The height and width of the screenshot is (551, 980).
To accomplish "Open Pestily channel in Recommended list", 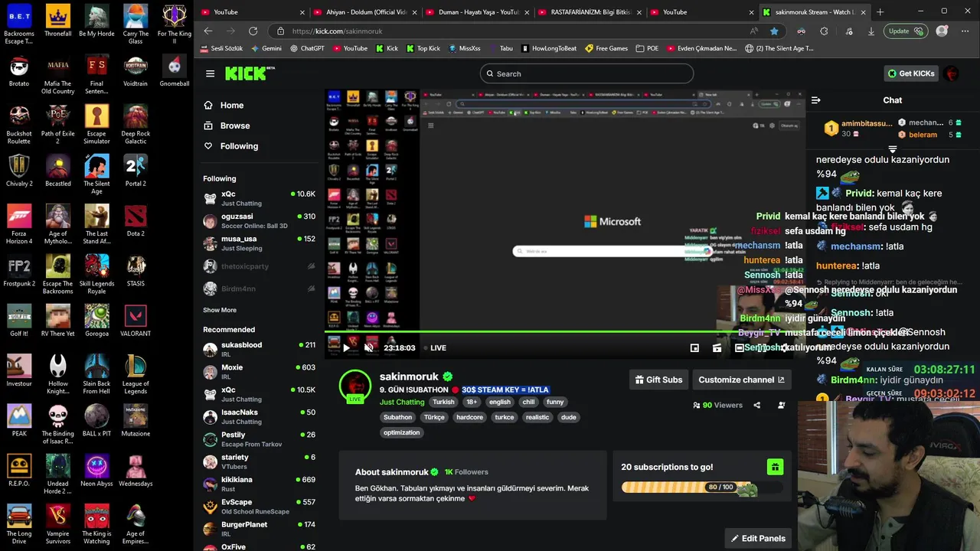I will tap(260, 439).
